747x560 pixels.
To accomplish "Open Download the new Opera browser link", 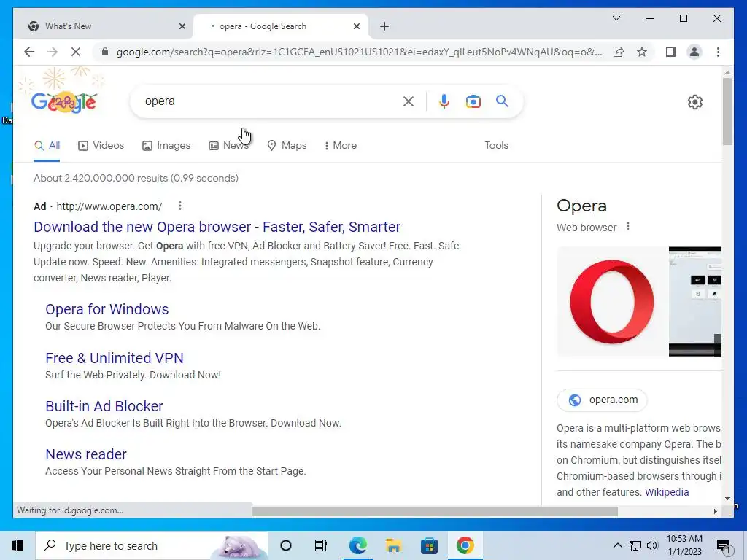I will coord(217,227).
